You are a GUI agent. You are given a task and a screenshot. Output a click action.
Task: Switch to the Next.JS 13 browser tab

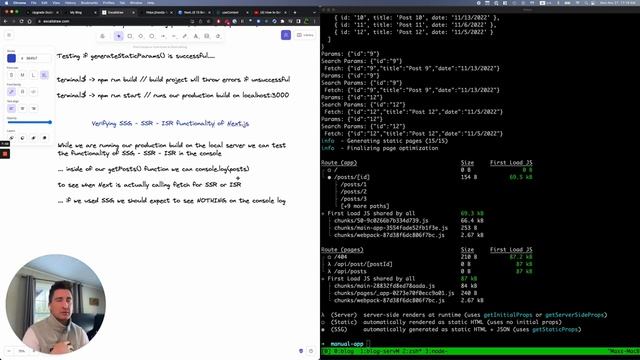(x=195, y=12)
